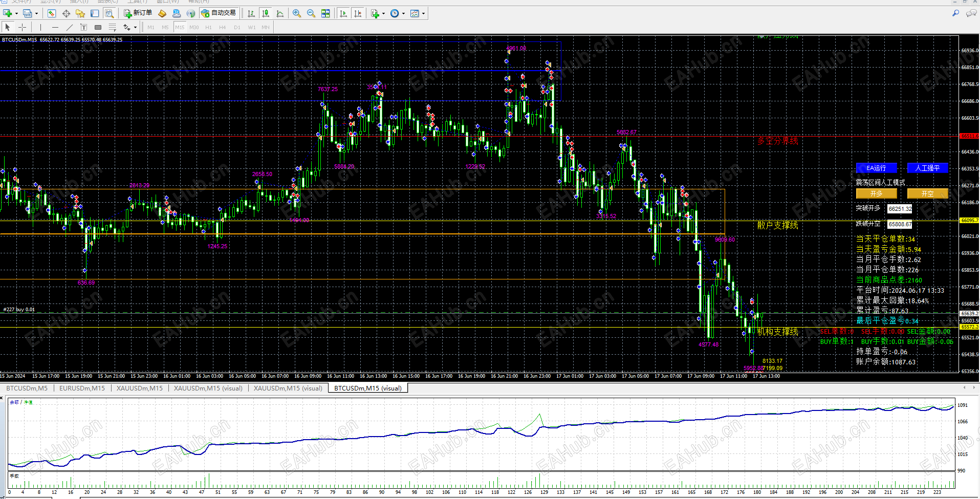Zoom out on the chart
Image resolution: width=980 pixels, height=499 pixels.
click(x=311, y=13)
